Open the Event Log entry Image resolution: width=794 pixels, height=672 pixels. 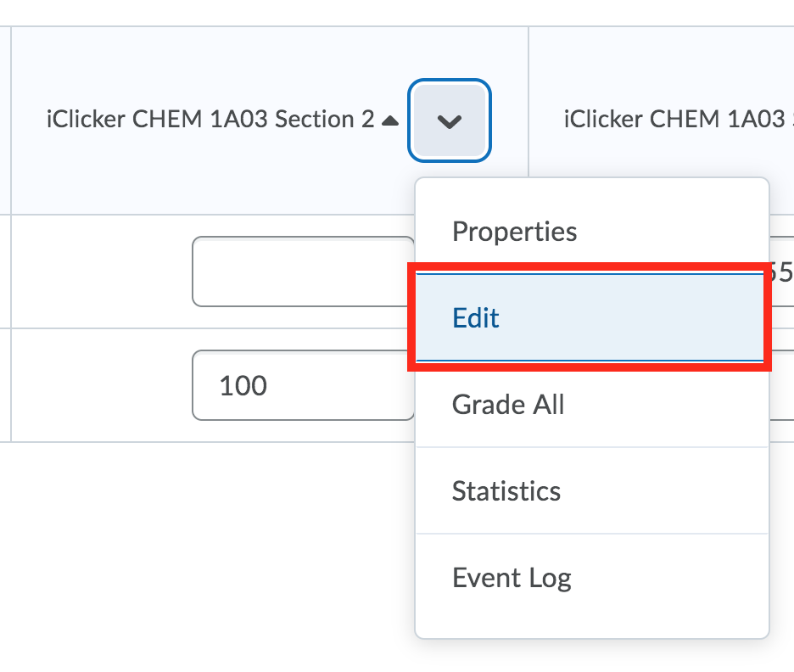point(511,577)
